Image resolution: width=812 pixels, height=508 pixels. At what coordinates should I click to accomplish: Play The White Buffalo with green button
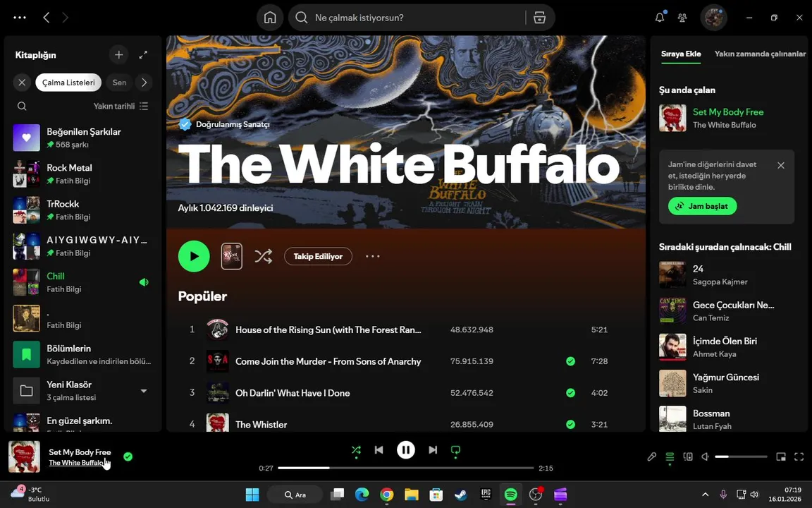click(194, 256)
